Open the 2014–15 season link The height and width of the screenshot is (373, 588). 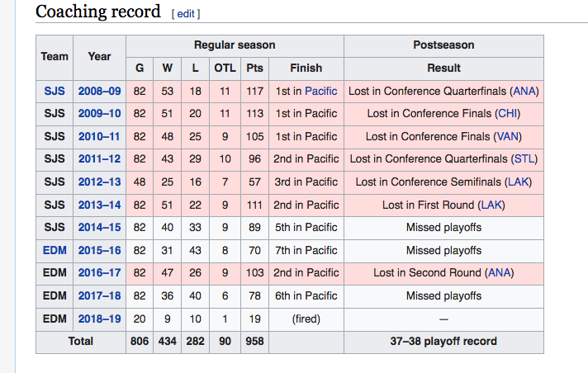99,228
